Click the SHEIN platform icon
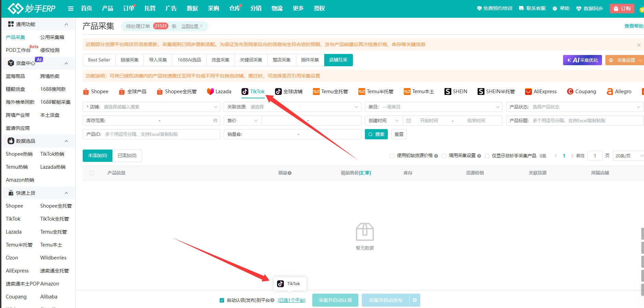 click(x=448, y=92)
